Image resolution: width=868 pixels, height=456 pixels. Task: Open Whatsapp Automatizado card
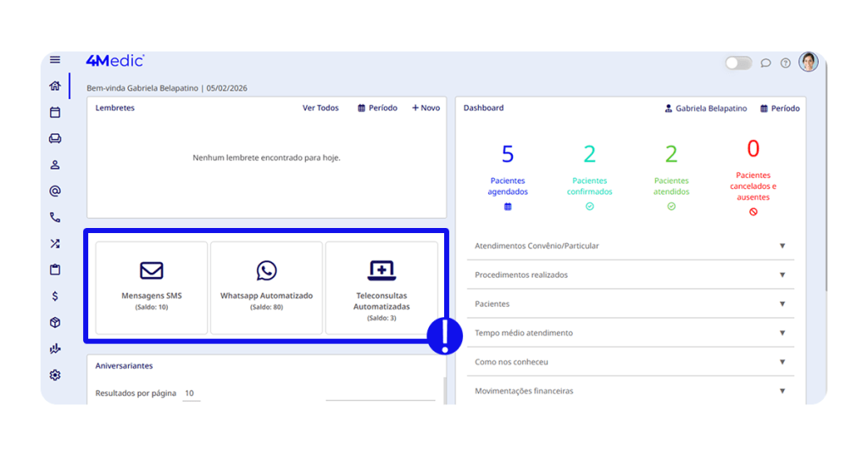pyautogui.click(x=266, y=287)
